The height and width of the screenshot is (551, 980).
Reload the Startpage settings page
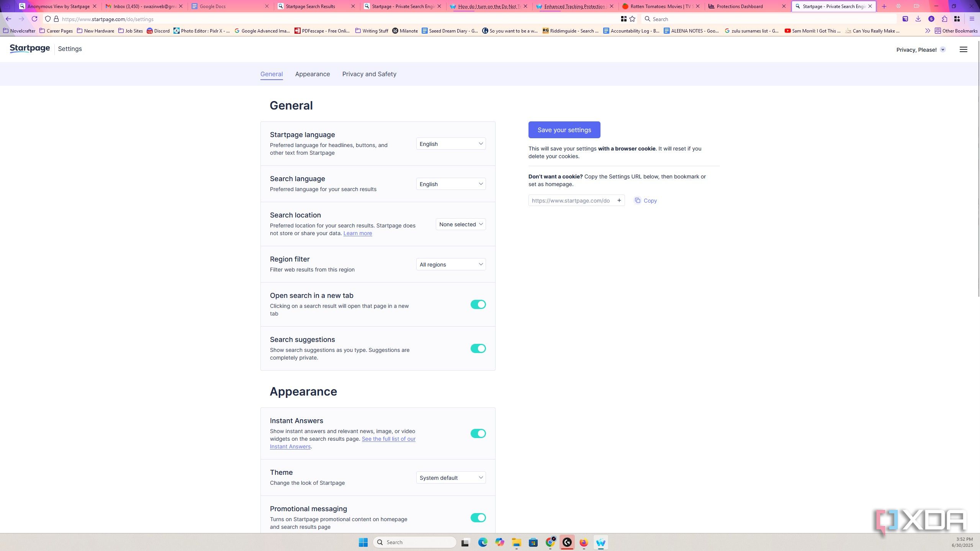pos(34,19)
